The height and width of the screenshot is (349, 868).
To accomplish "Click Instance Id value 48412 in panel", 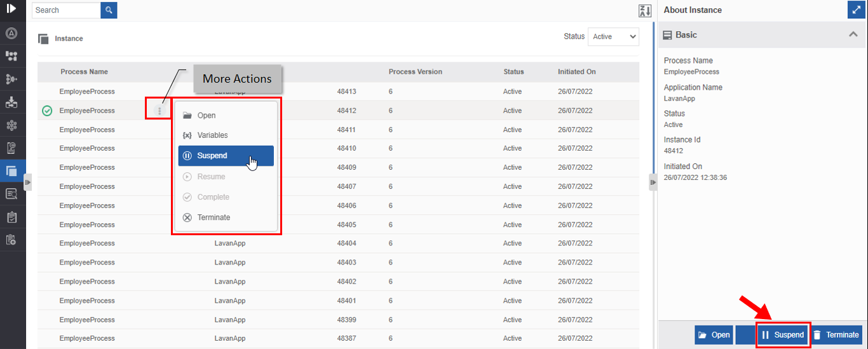I will point(674,151).
